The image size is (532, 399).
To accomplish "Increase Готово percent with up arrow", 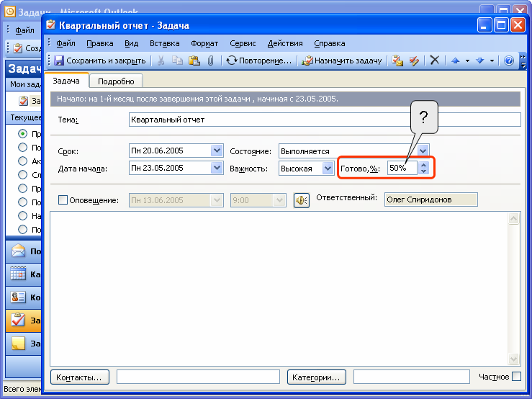I will click(x=423, y=165).
